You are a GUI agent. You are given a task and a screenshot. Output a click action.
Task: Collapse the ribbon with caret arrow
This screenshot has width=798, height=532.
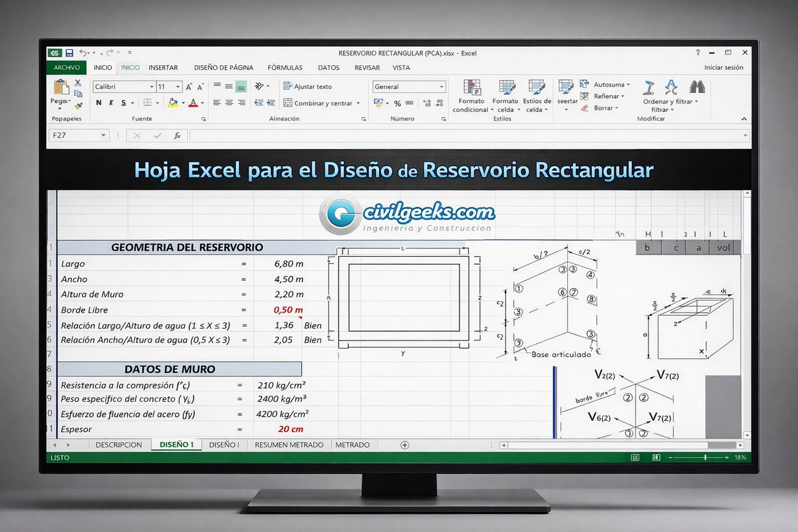tap(745, 118)
